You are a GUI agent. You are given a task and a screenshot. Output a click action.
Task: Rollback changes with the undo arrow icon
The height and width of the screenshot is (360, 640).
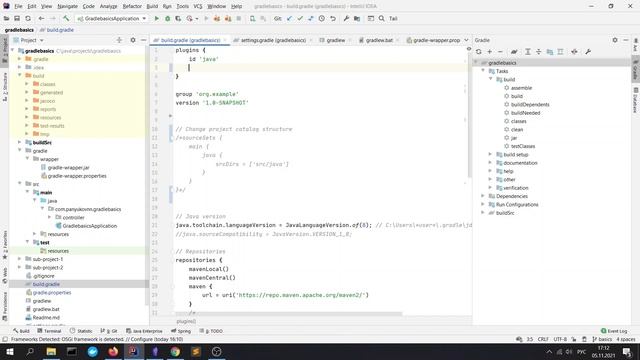pos(333,18)
